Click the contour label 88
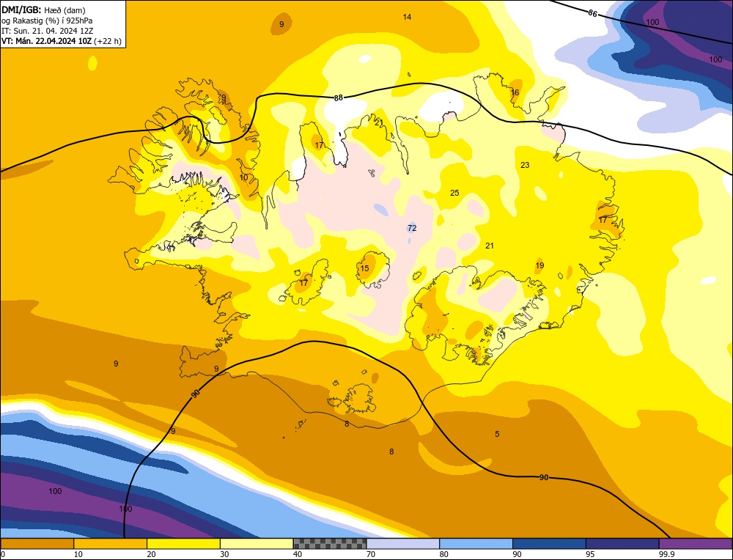Image resolution: width=733 pixels, height=560 pixels. click(339, 97)
